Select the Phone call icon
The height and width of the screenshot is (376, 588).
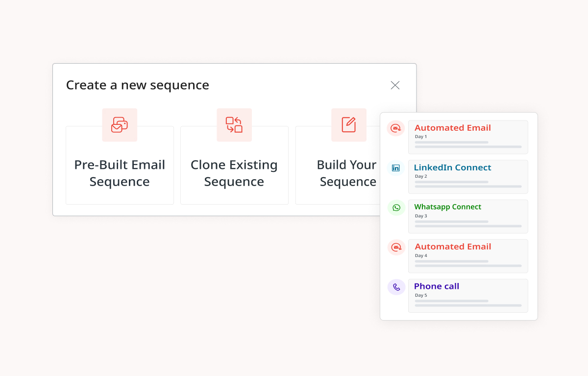point(396,287)
